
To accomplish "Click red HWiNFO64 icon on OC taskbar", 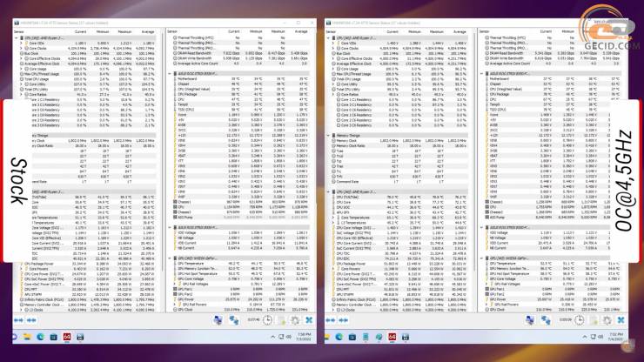I will 392,337.
